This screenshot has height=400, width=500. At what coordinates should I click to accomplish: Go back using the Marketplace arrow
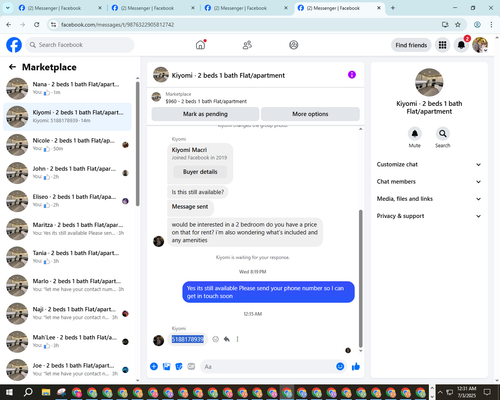click(12, 67)
